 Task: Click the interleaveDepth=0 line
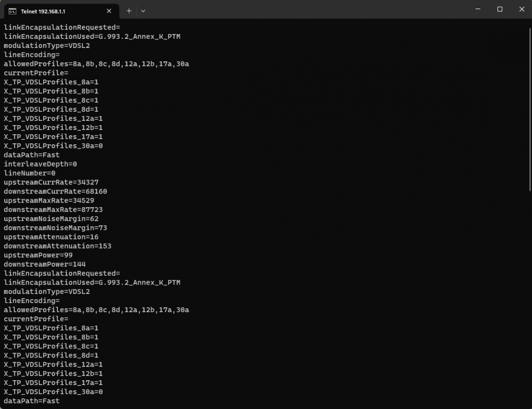pyautogui.click(x=40, y=164)
